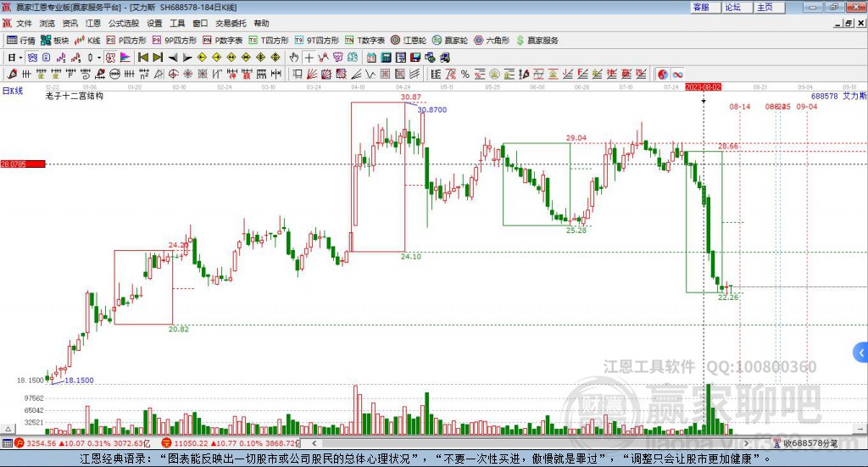This screenshot has width=868, height=467.
Task: Move chart one bar left
Action: [x=173, y=58]
